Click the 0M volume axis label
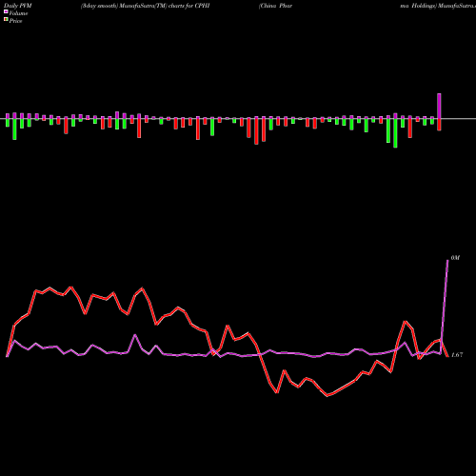This screenshot has height=476, width=476. (455, 258)
